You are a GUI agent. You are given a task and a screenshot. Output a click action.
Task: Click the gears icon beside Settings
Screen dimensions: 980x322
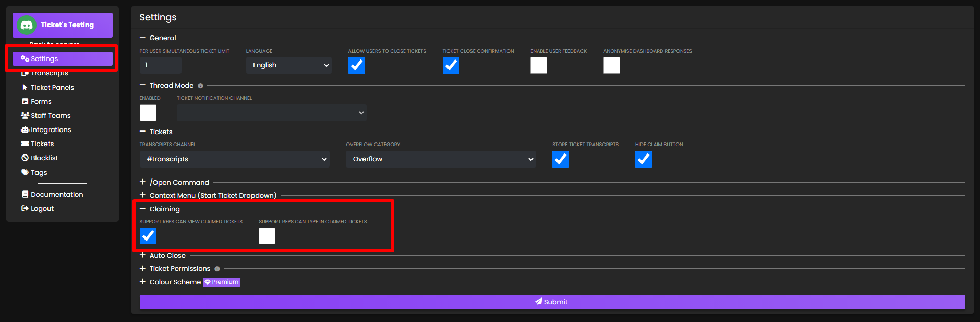pyautogui.click(x=25, y=58)
